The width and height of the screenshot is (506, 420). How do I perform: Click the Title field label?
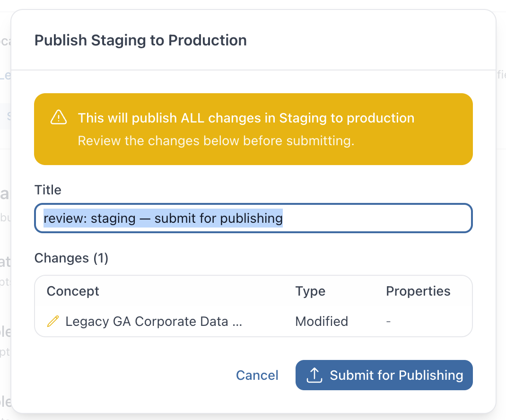47,190
